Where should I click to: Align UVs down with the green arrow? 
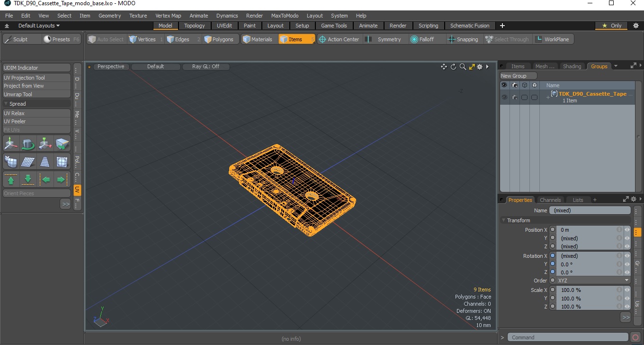[x=28, y=180]
